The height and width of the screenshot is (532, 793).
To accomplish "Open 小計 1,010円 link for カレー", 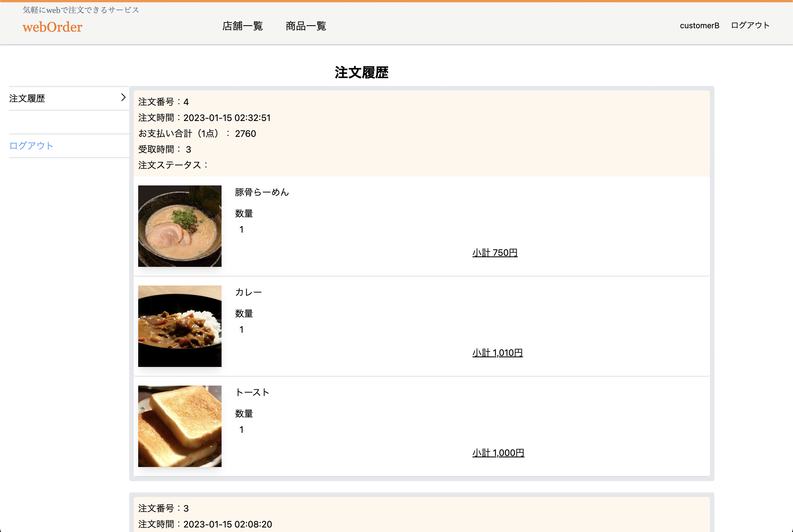I will 497,353.
